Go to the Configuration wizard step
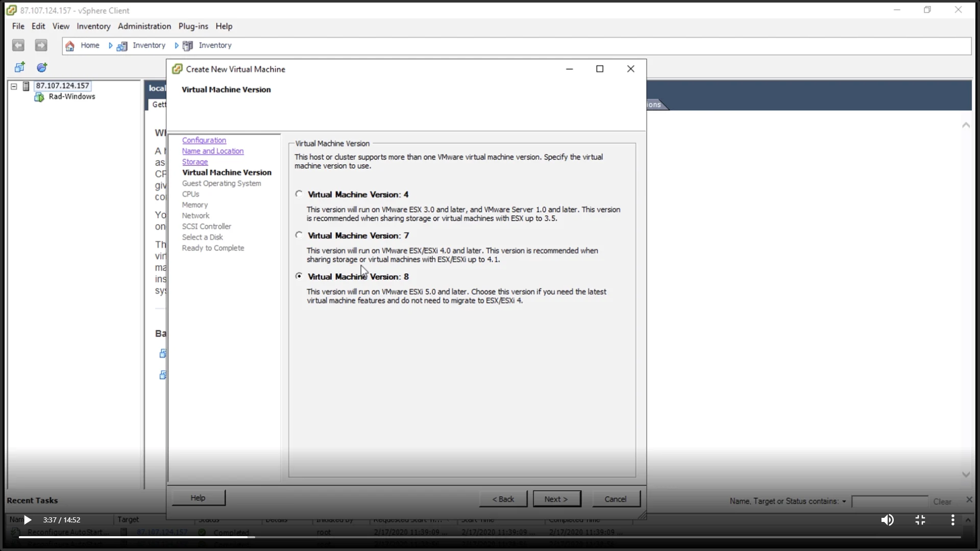 pyautogui.click(x=204, y=140)
